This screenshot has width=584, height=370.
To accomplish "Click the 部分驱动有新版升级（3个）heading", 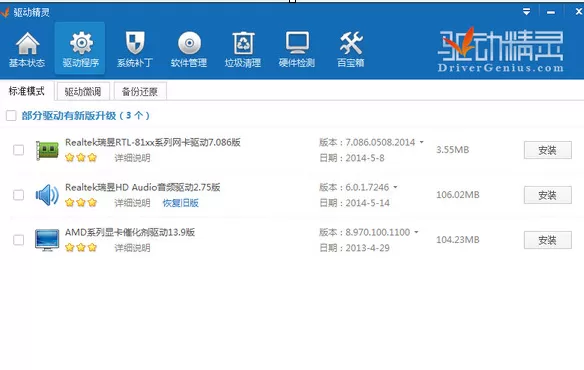I will (x=86, y=116).
